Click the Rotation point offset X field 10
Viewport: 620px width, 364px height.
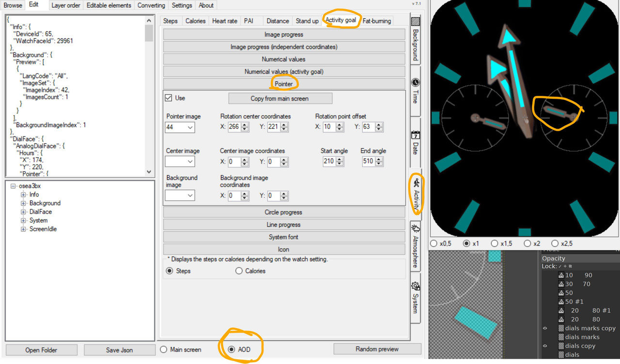point(329,127)
